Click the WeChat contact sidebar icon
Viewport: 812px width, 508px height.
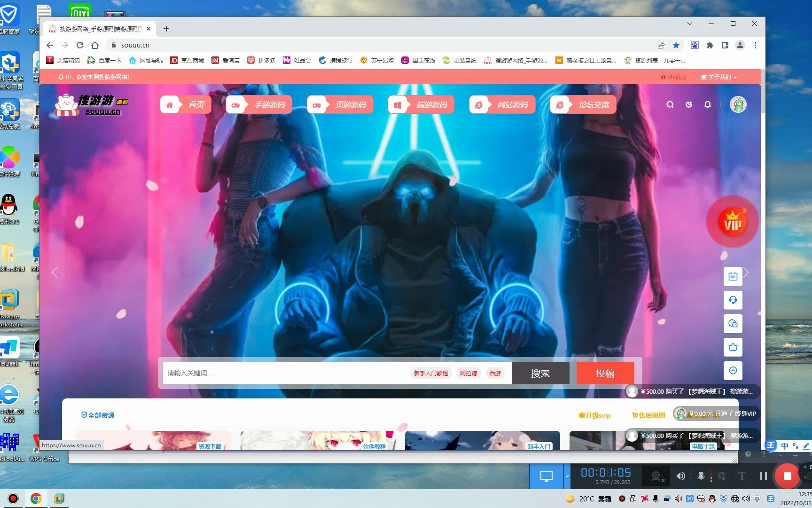pyautogui.click(x=733, y=324)
